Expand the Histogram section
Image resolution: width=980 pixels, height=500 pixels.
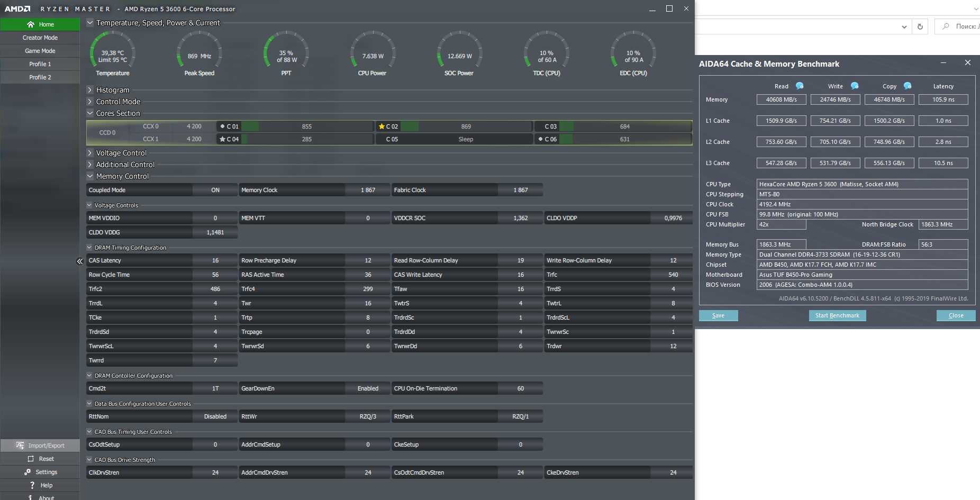tap(90, 90)
